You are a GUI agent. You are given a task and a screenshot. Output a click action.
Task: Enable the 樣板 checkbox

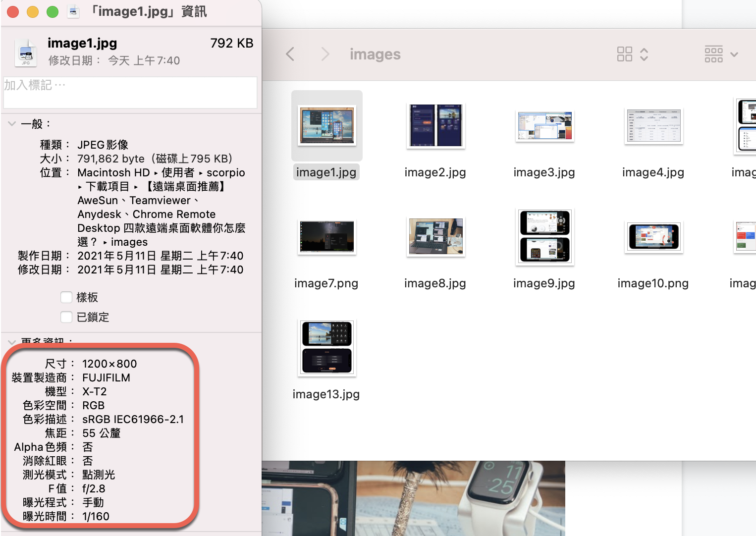pos(66,297)
